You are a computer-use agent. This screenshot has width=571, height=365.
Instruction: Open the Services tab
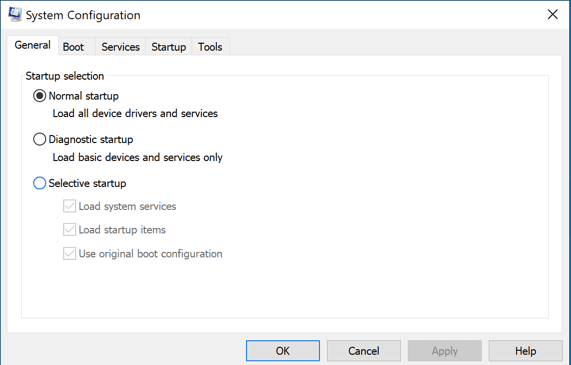[x=121, y=47]
